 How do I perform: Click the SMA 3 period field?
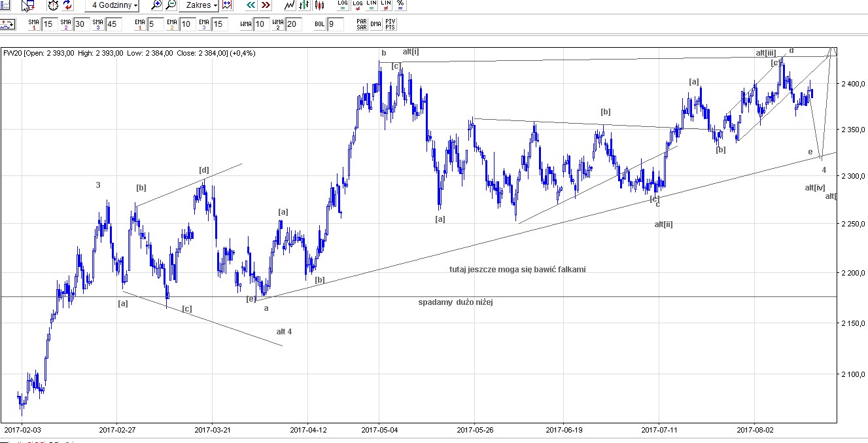pos(113,24)
